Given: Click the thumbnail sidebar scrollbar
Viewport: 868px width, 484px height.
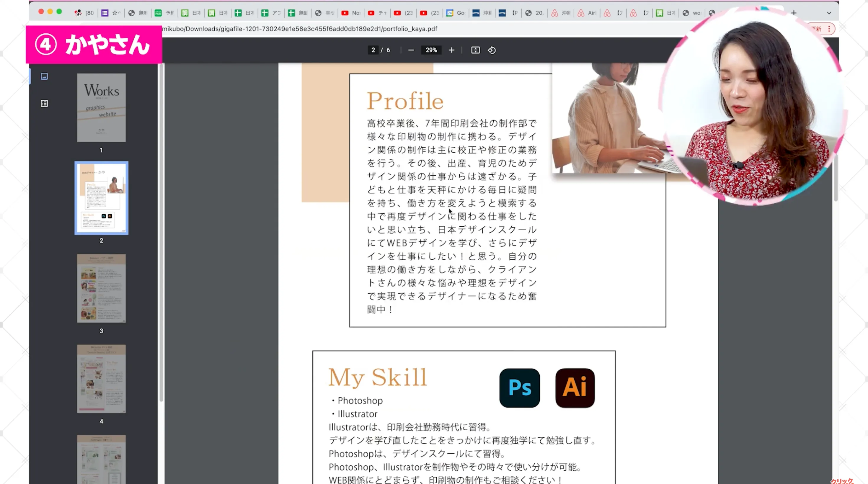Looking at the screenshot, I should [x=161, y=232].
